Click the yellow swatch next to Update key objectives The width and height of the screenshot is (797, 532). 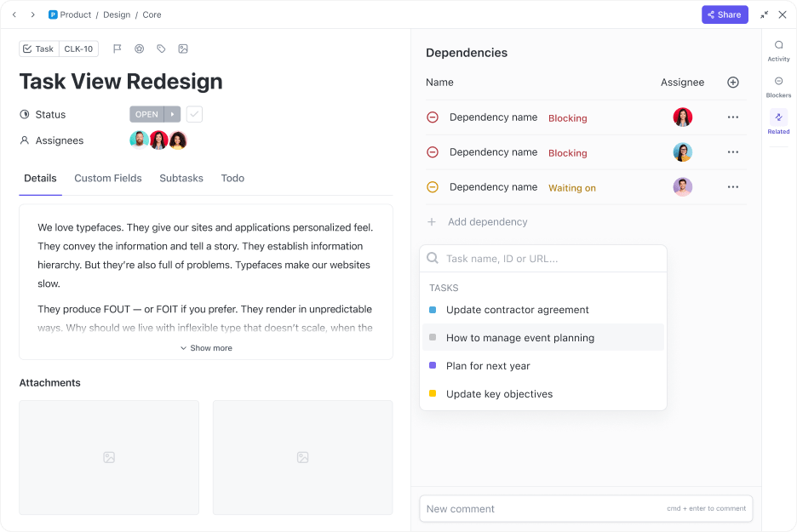pos(433,394)
